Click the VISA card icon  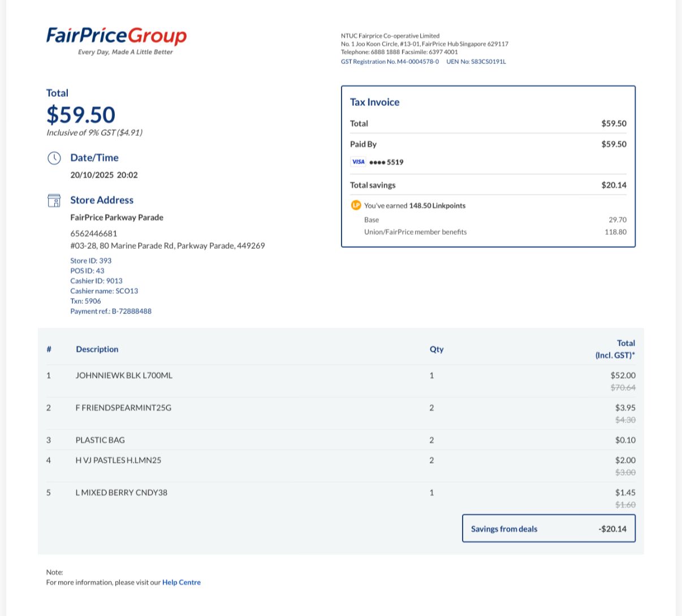point(358,162)
